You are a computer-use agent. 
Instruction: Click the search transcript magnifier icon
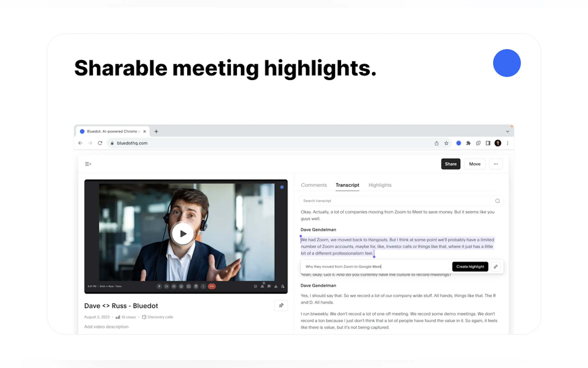point(497,201)
